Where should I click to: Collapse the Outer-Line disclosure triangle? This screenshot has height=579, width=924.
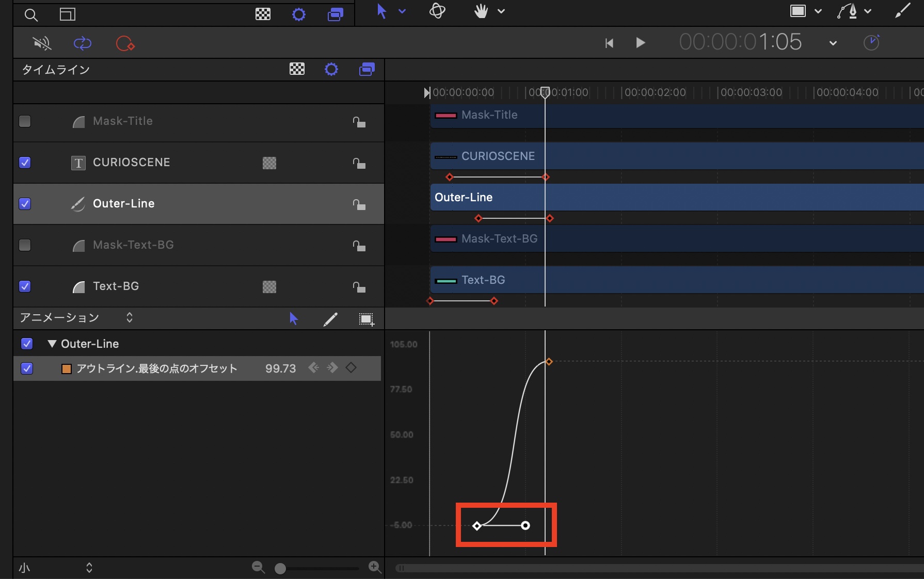(x=52, y=344)
